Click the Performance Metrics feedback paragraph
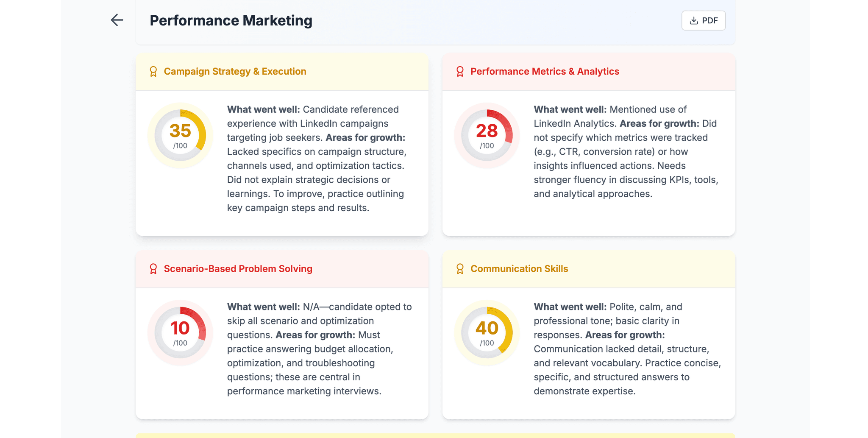 click(x=626, y=151)
